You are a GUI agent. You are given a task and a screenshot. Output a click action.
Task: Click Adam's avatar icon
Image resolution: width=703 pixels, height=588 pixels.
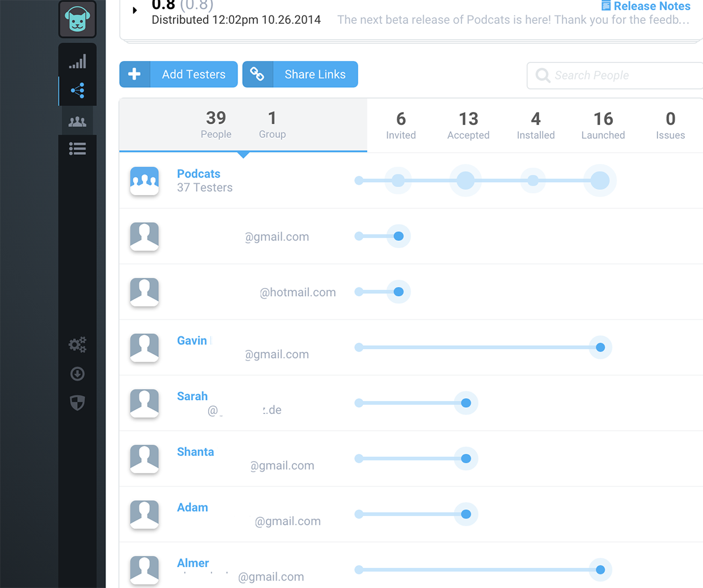tap(145, 514)
